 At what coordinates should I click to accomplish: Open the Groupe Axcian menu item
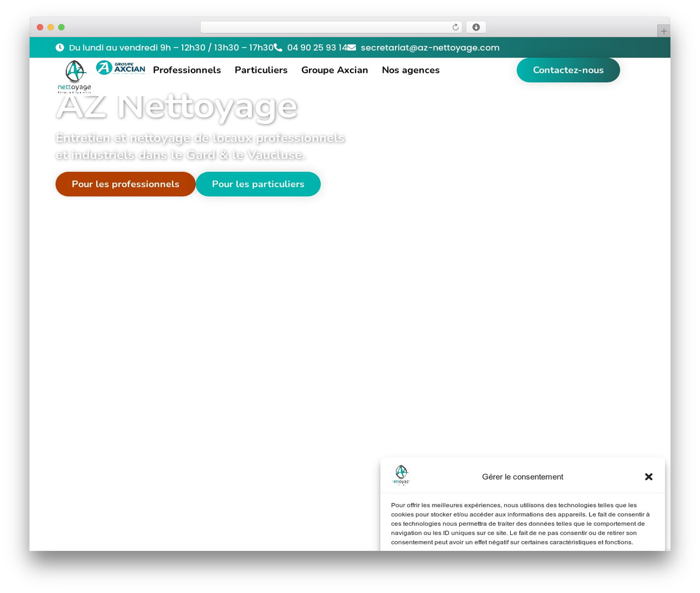335,70
